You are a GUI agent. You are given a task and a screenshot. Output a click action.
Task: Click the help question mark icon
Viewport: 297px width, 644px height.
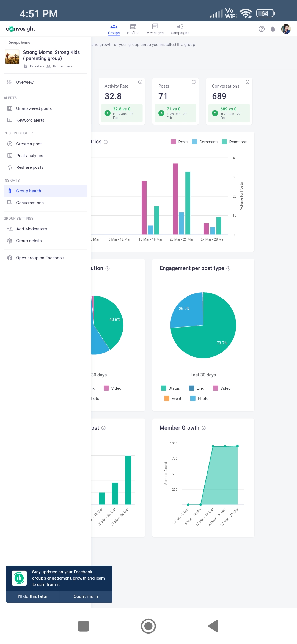click(262, 29)
